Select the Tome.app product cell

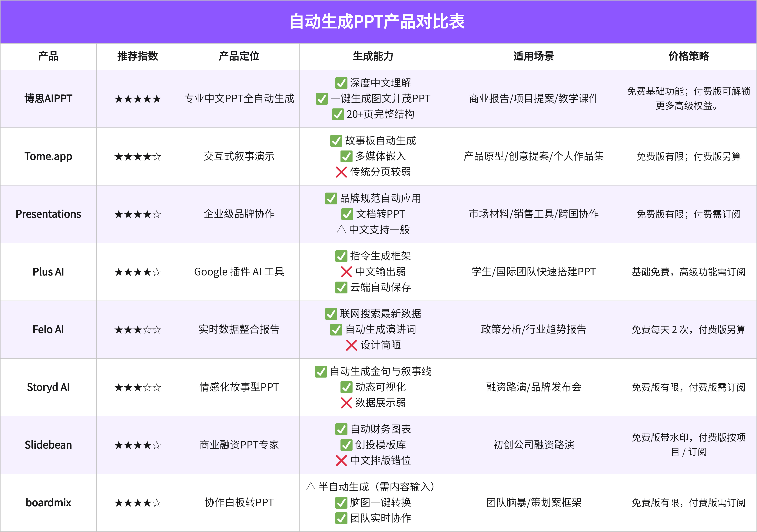(48, 156)
